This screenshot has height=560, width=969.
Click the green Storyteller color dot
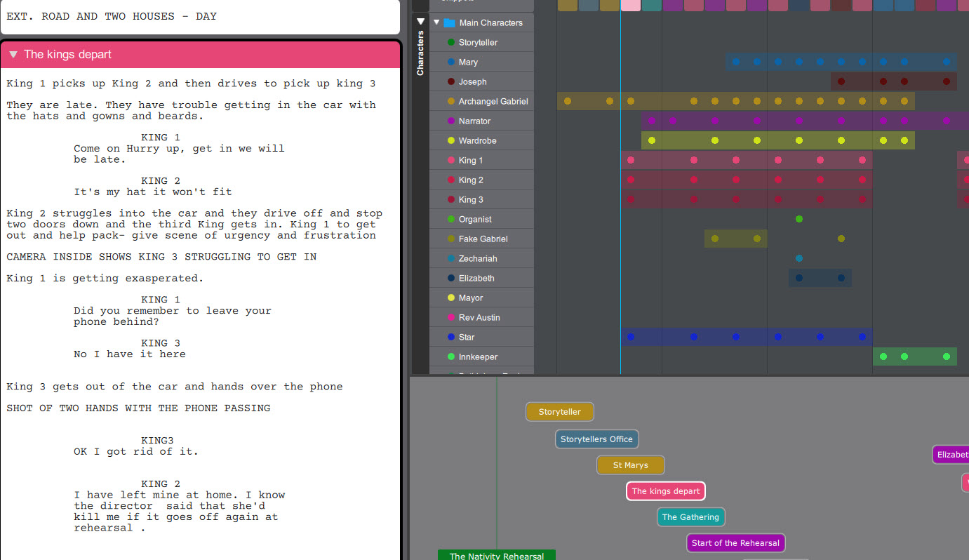451,43
